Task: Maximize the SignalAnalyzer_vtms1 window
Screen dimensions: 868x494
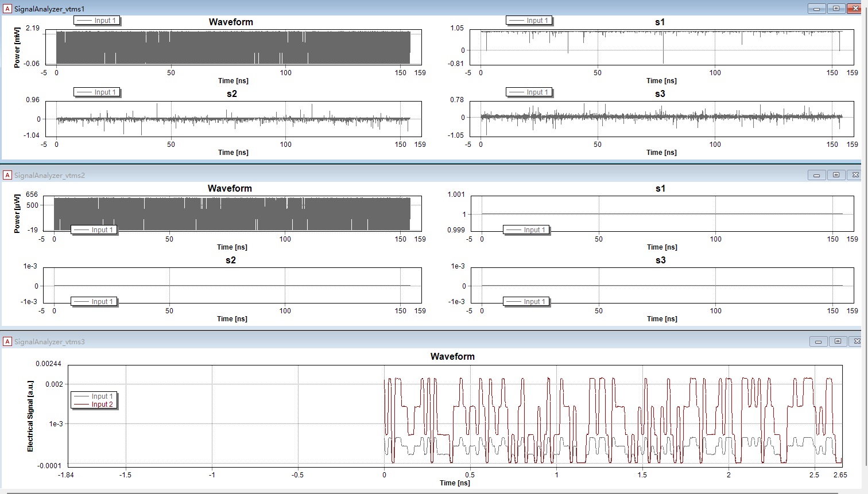Action: [x=836, y=9]
